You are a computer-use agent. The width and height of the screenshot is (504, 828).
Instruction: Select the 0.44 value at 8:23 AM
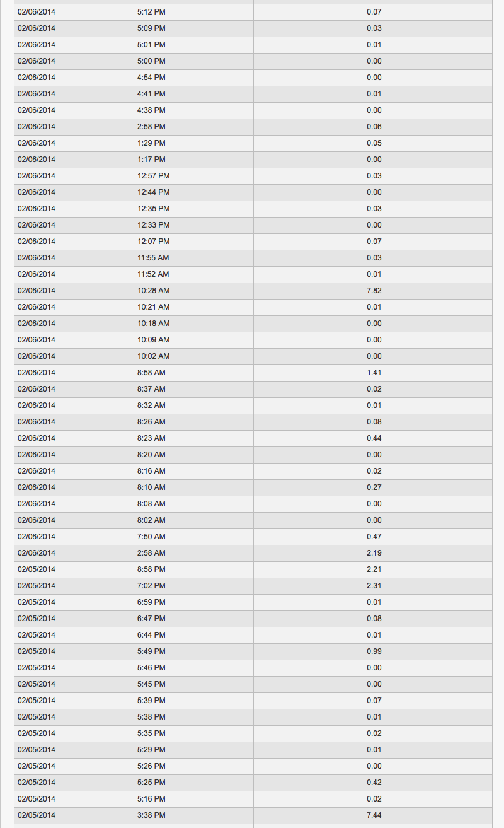pos(374,438)
